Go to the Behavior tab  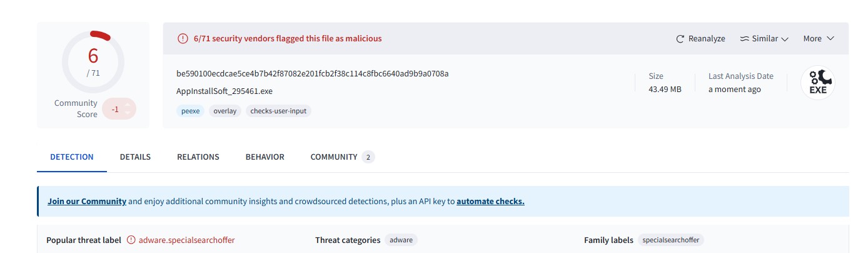click(x=265, y=157)
